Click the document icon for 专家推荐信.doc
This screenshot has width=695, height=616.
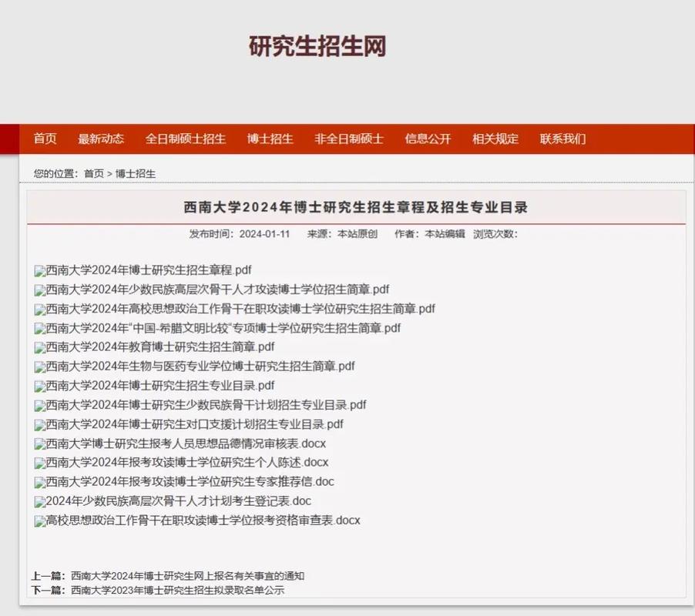tap(38, 481)
